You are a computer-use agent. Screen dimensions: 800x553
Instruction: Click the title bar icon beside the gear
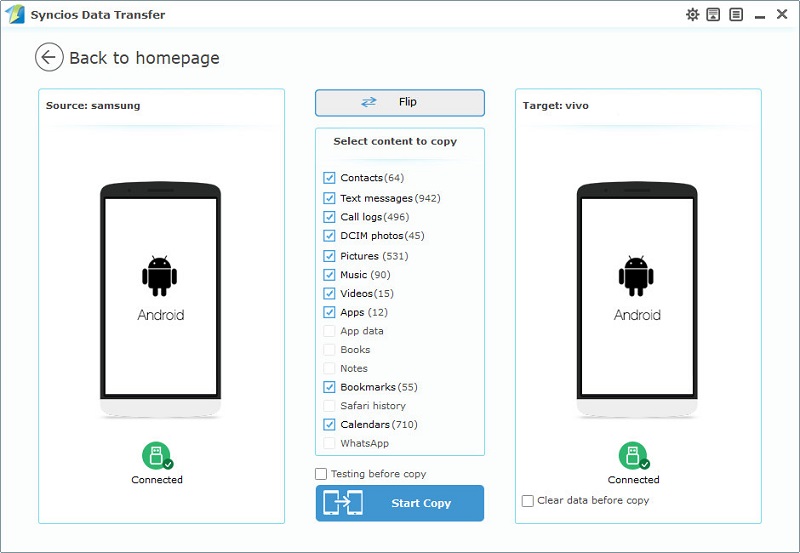click(713, 14)
